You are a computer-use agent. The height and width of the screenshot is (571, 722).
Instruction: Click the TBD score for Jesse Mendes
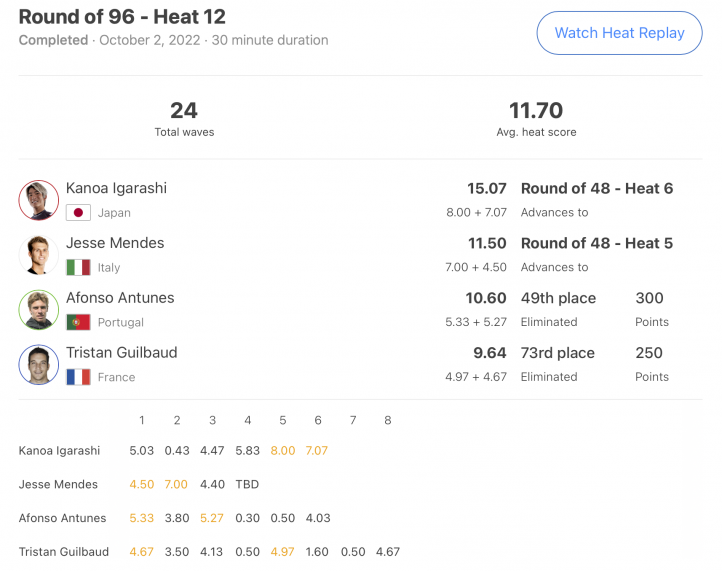(x=247, y=484)
